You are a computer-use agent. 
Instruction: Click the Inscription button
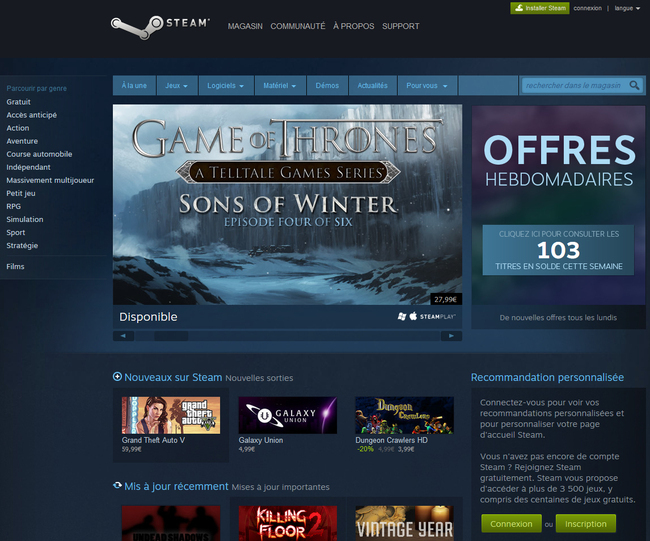coord(585,524)
